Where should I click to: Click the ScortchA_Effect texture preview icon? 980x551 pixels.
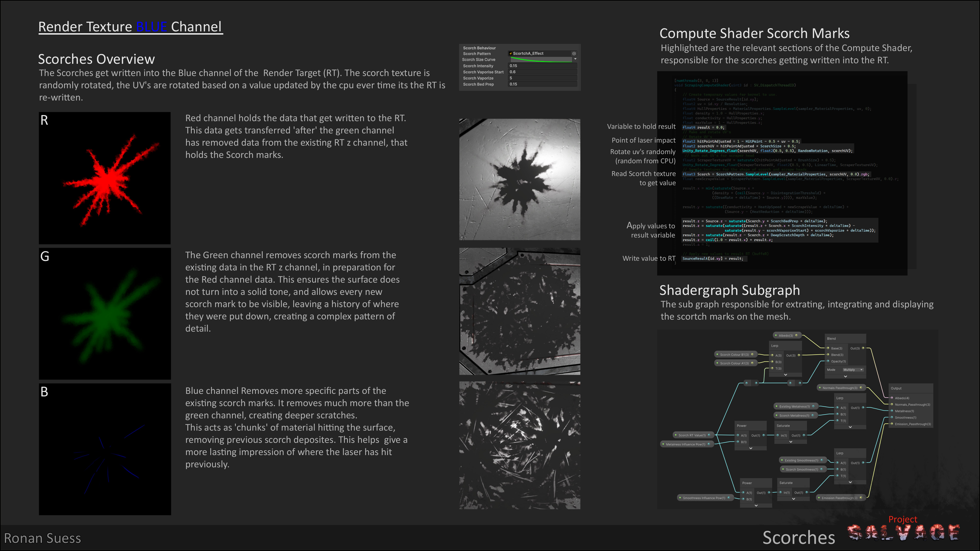point(510,54)
